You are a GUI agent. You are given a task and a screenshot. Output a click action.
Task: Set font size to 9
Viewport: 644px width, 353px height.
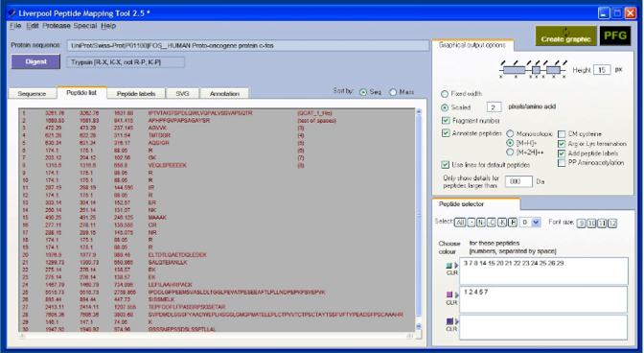[581, 224]
